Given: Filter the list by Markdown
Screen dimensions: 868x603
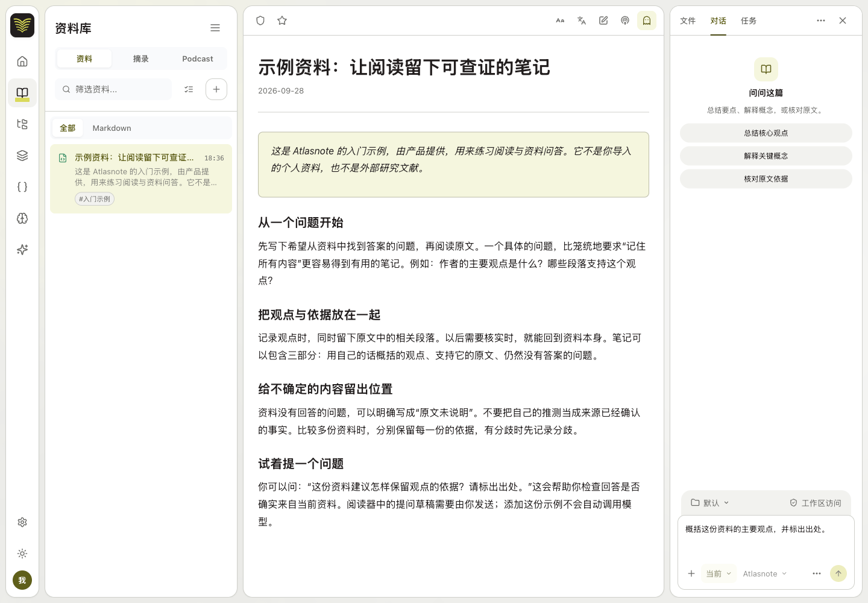Looking at the screenshot, I should point(112,128).
